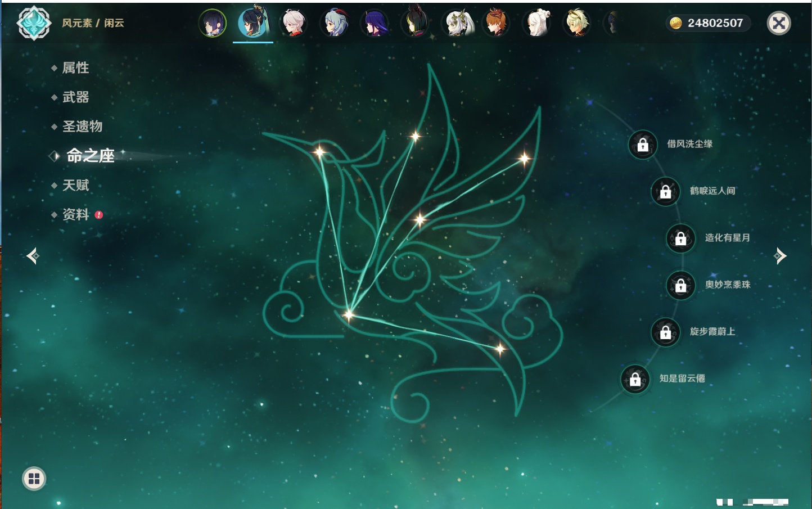Switch to the 天赋 menu
The width and height of the screenshot is (812, 509).
pyautogui.click(x=76, y=185)
